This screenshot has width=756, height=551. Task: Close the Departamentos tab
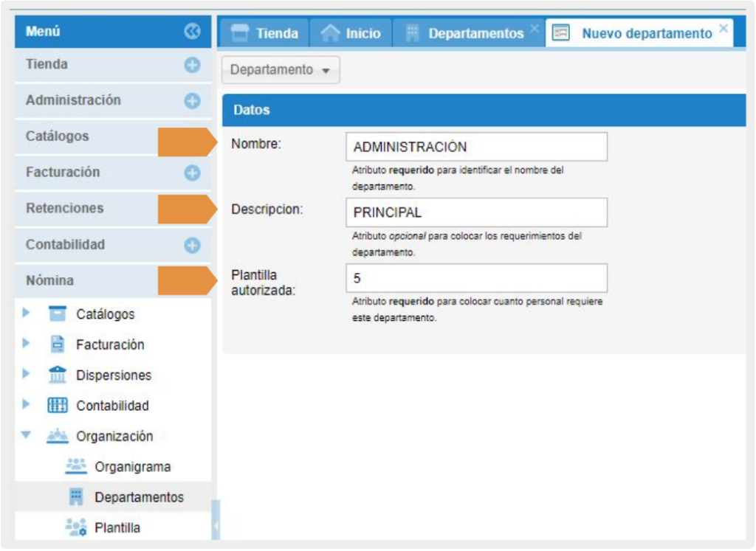535,28
